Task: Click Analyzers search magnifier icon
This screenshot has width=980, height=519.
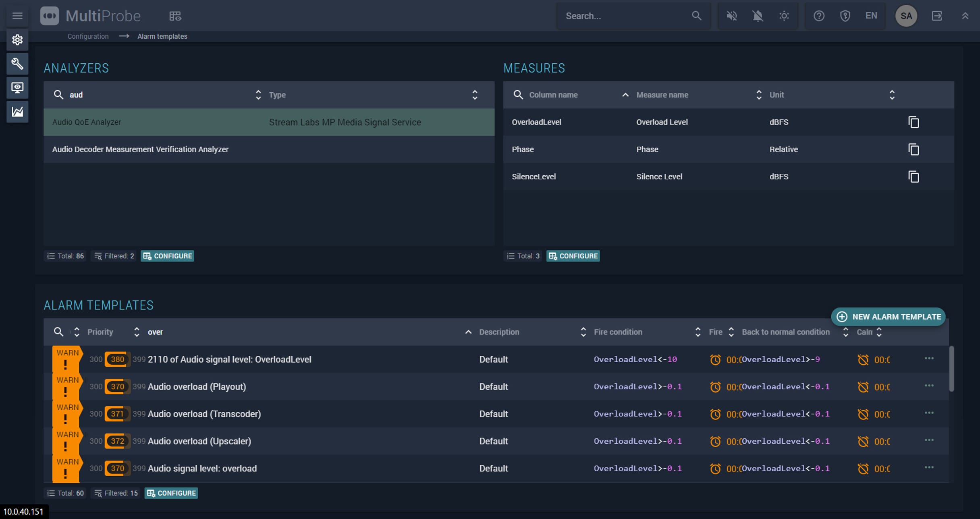Action: [58, 95]
